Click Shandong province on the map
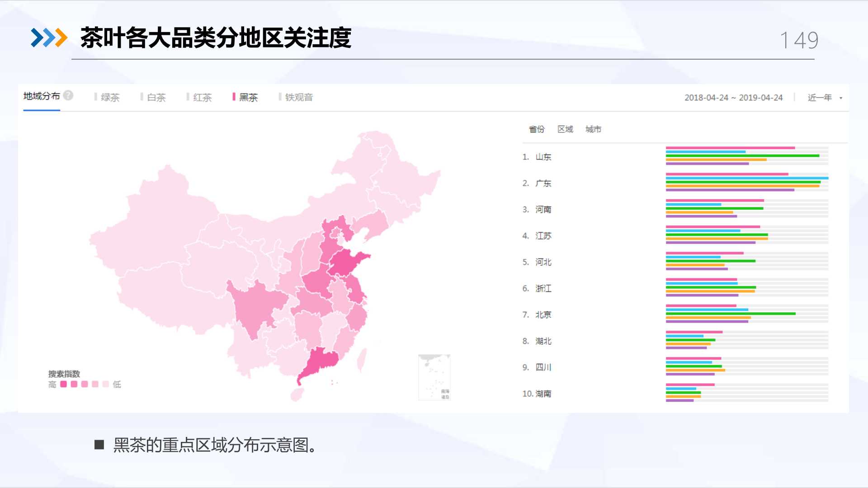 click(347, 263)
